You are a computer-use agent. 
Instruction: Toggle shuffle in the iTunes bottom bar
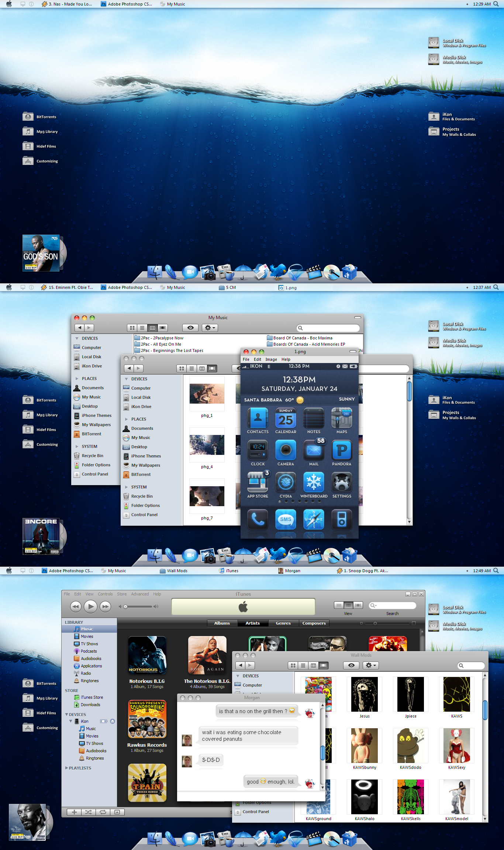[x=89, y=812]
